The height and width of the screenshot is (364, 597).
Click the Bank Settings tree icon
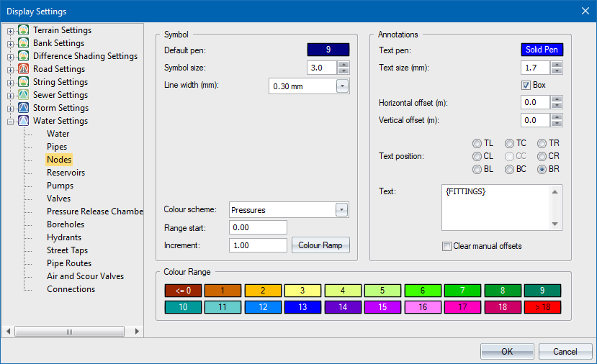pyautogui.click(x=24, y=43)
